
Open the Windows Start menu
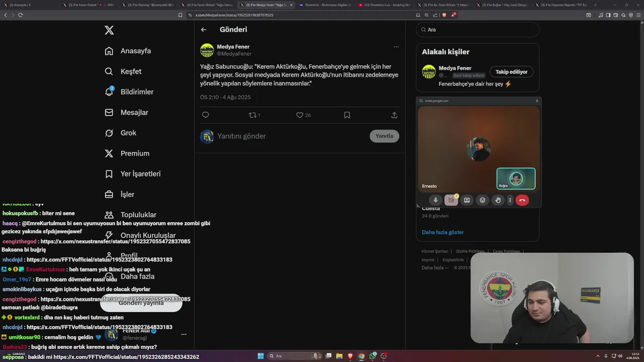click(x=261, y=356)
